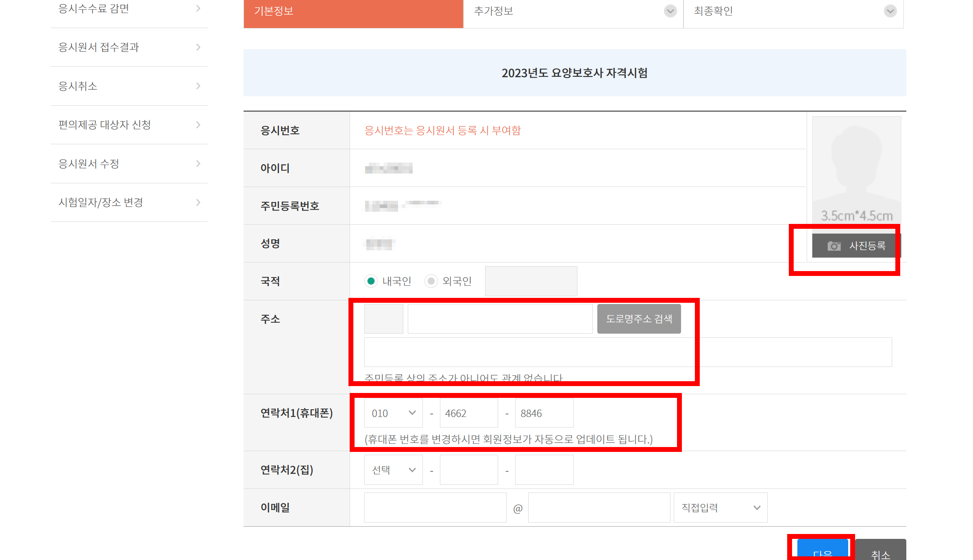Viewport: 973px width, 560px height.
Task: Click round arrow icon on 추가정보 tab
Action: [x=670, y=11]
